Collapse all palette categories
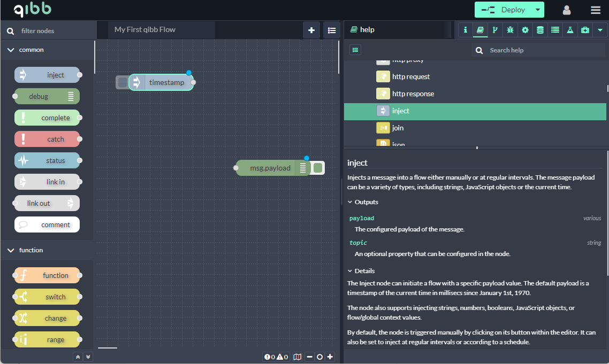This screenshot has width=609, height=364. pyautogui.click(x=78, y=357)
